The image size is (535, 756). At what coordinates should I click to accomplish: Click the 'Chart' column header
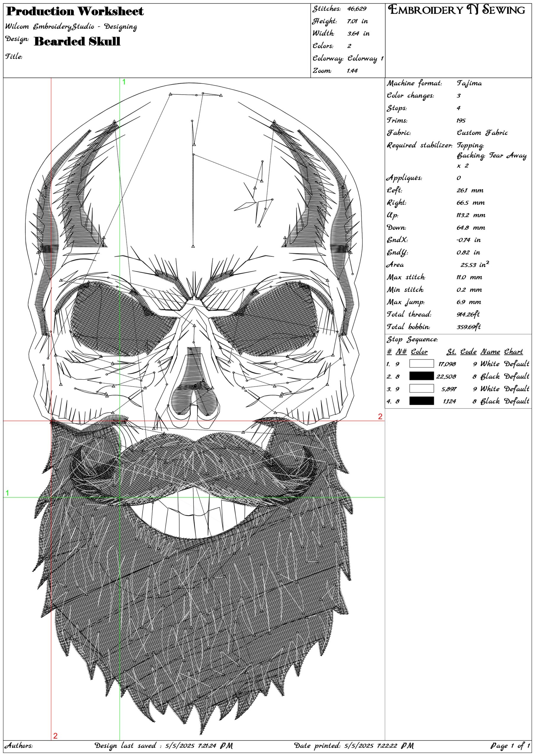click(514, 352)
